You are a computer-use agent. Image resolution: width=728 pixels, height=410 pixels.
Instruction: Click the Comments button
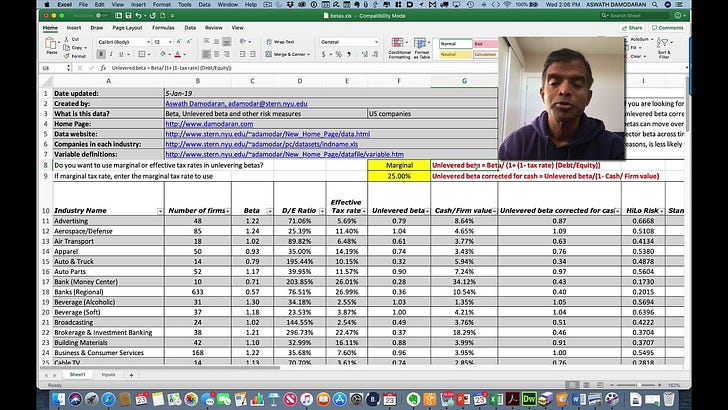(x=667, y=28)
